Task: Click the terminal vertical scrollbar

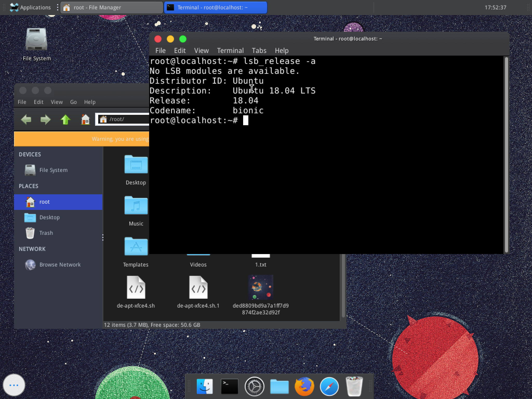Action: [x=506, y=155]
